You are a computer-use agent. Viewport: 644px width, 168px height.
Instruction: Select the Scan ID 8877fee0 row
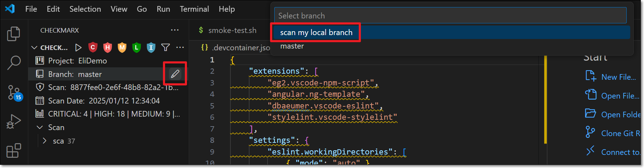108,87
